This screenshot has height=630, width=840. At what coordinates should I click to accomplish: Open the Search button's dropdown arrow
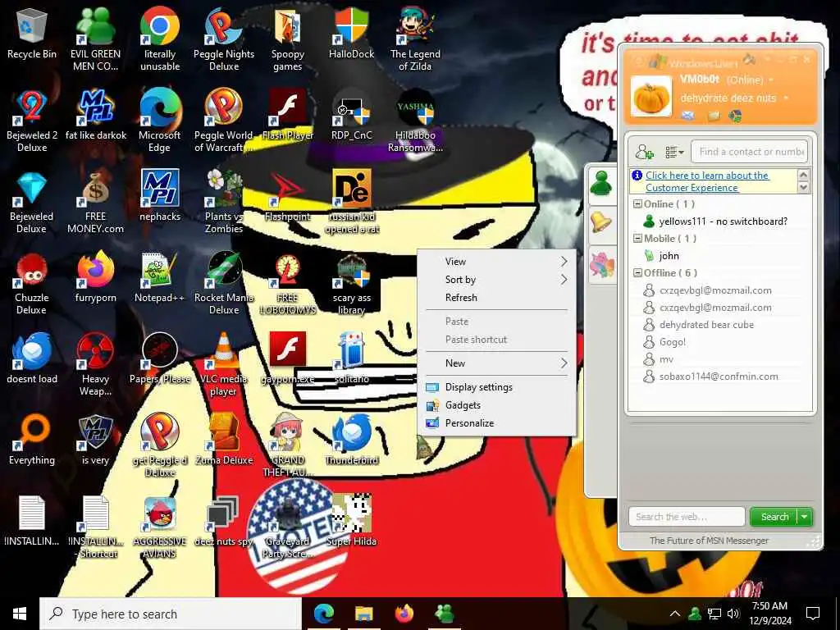pyautogui.click(x=804, y=517)
